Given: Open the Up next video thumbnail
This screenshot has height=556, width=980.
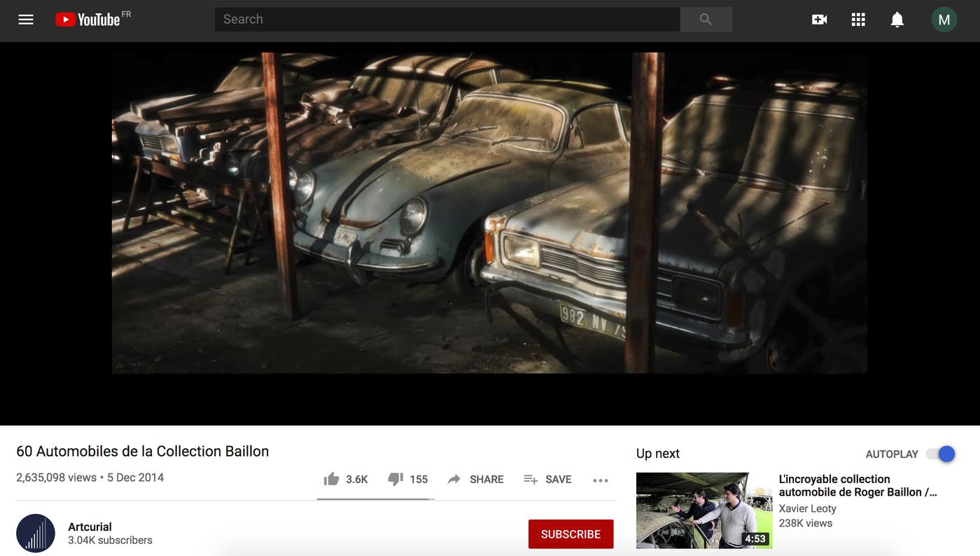Looking at the screenshot, I should pyautogui.click(x=704, y=510).
